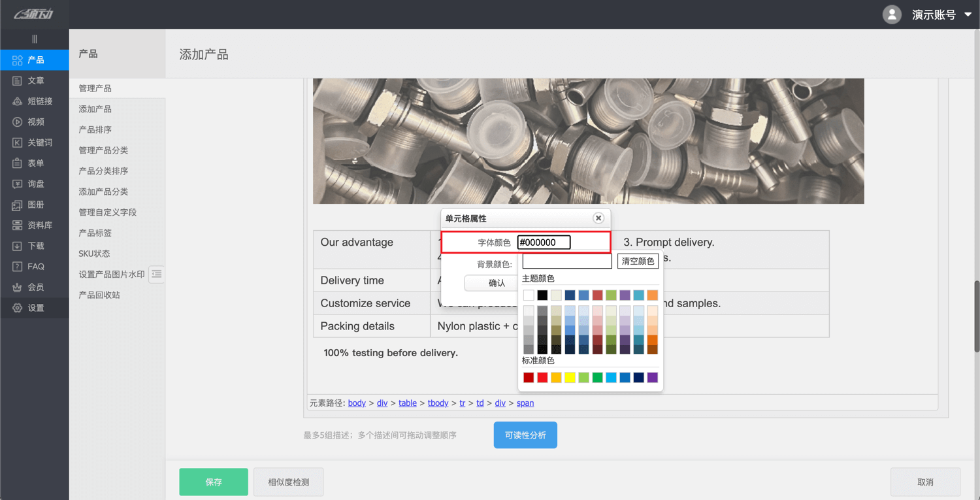Image resolution: width=980 pixels, height=500 pixels.
Task: Open the FAQ sidebar icon
Action: click(18, 267)
